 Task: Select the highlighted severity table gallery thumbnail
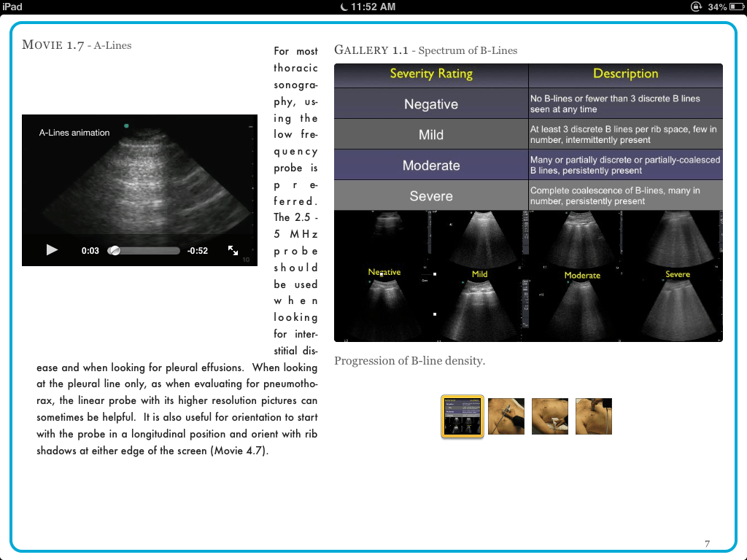[x=462, y=416]
